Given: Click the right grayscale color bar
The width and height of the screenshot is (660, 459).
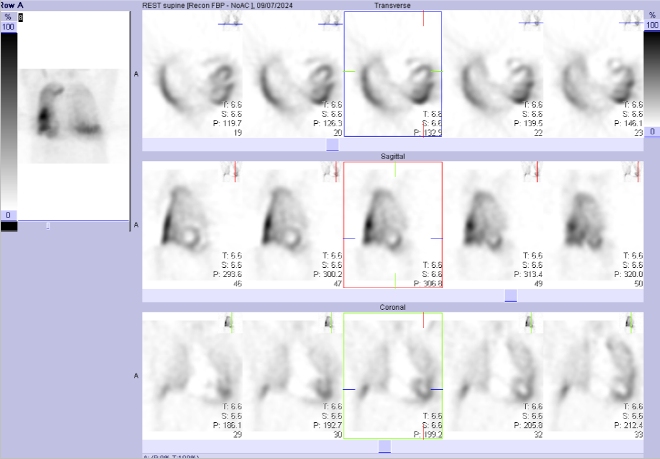Looking at the screenshot, I should (x=652, y=78).
